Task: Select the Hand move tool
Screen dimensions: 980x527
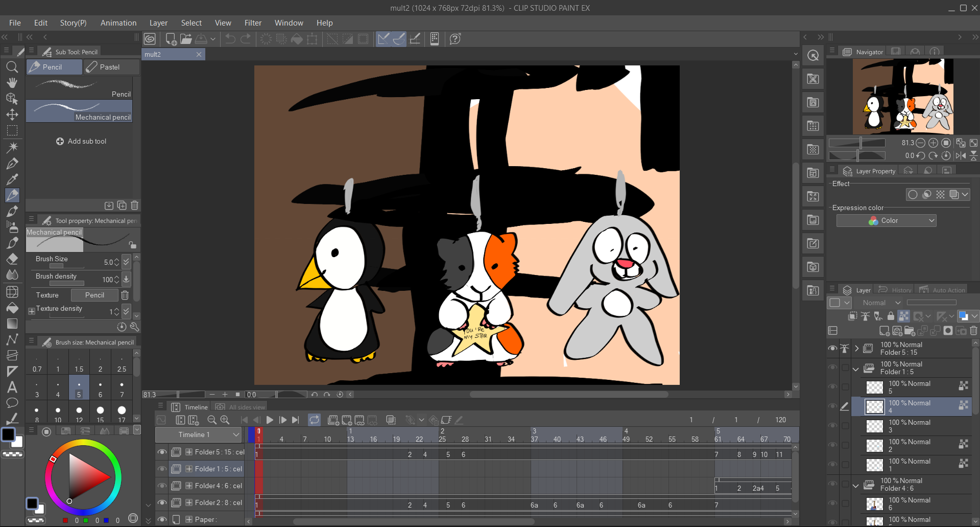Action: point(12,83)
